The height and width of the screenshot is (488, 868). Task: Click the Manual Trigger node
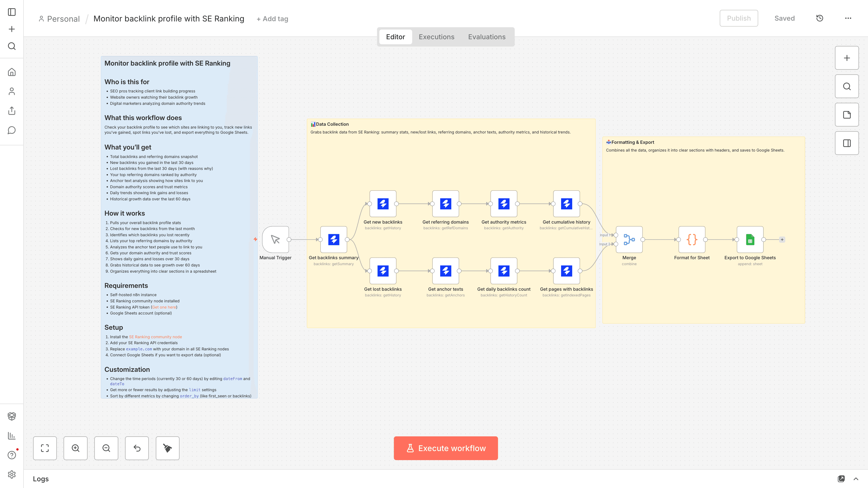pyautogui.click(x=275, y=239)
